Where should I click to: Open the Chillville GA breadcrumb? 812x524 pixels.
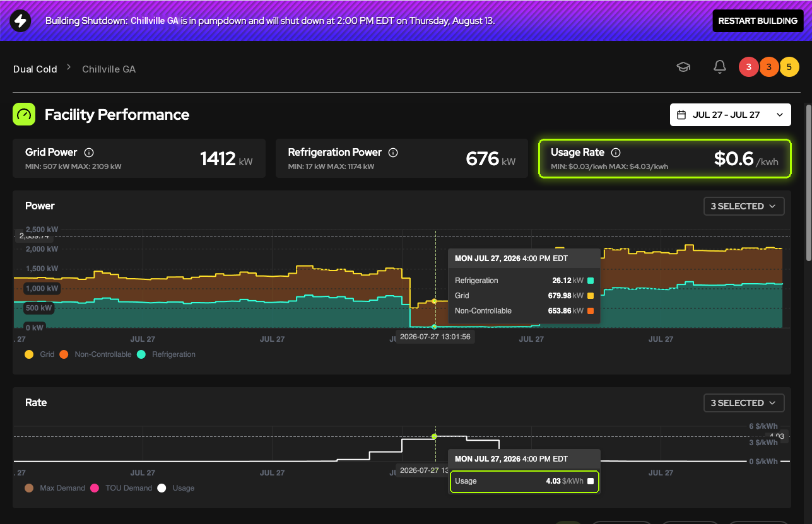pos(109,69)
